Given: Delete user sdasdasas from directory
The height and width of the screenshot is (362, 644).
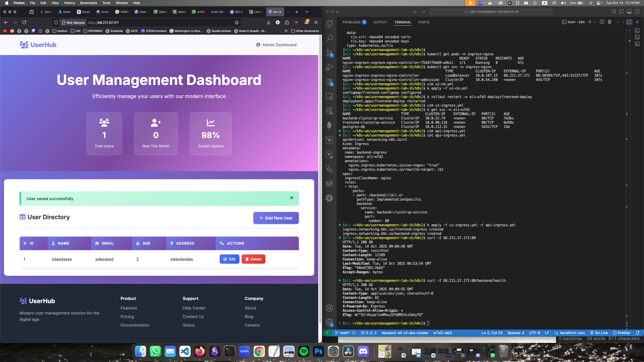Looking at the screenshot, I should pyautogui.click(x=253, y=259).
